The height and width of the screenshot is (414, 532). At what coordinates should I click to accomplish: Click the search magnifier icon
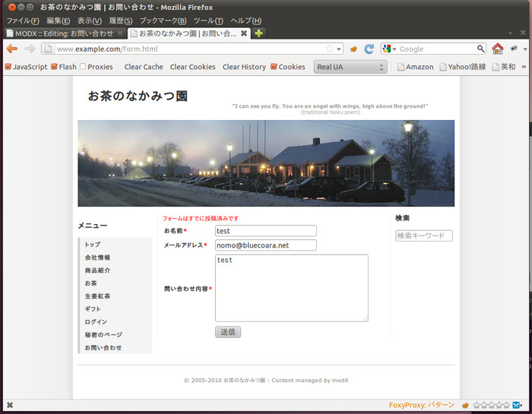pos(480,49)
